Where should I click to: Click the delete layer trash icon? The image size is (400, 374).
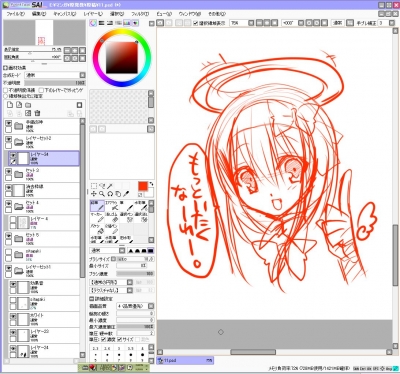coord(37,113)
